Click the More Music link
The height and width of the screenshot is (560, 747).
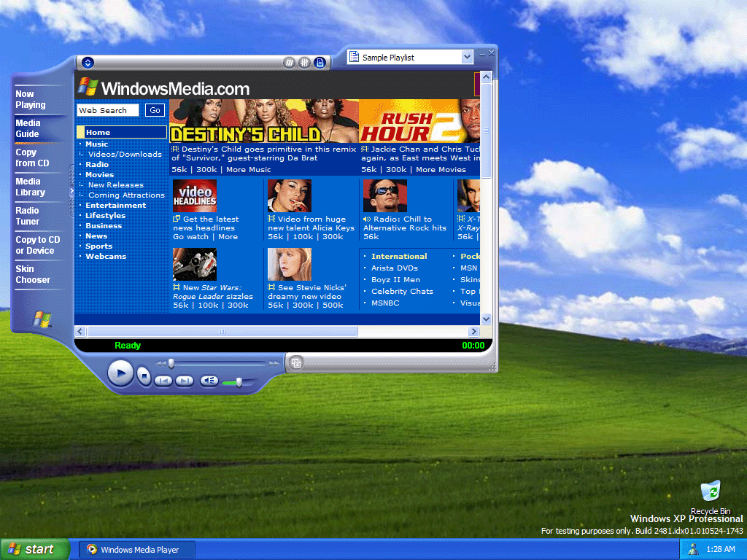(x=248, y=169)
